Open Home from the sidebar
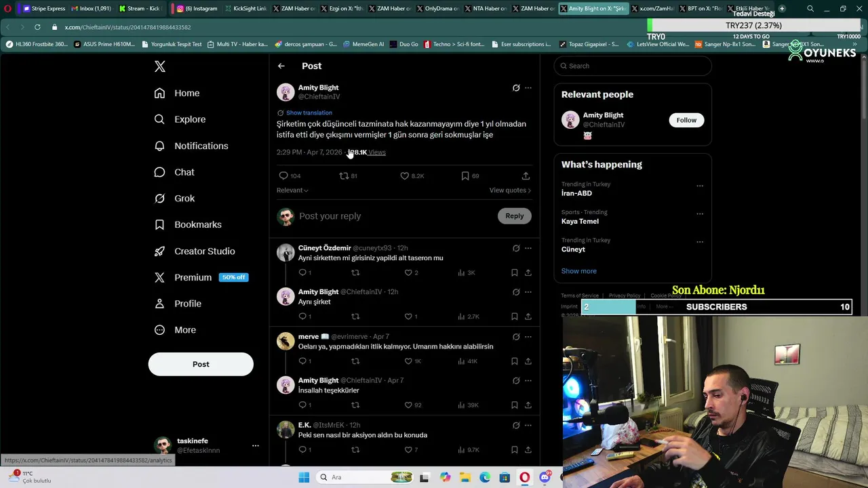The width and height of the screenshot is (868, 488). click(177, 93)
